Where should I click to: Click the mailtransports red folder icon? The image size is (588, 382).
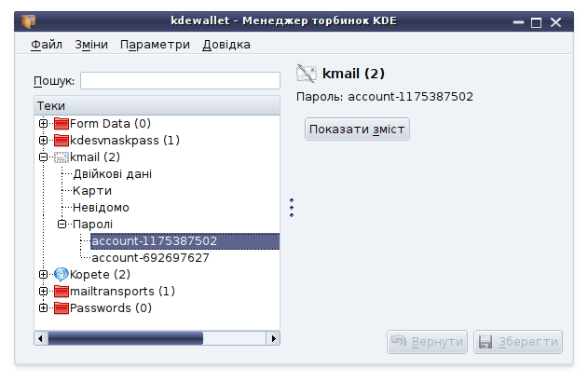click(x=62, y=292)
